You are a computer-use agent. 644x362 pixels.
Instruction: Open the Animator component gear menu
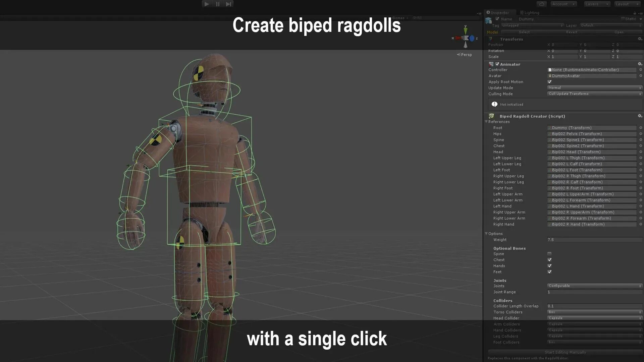point(640,64)
